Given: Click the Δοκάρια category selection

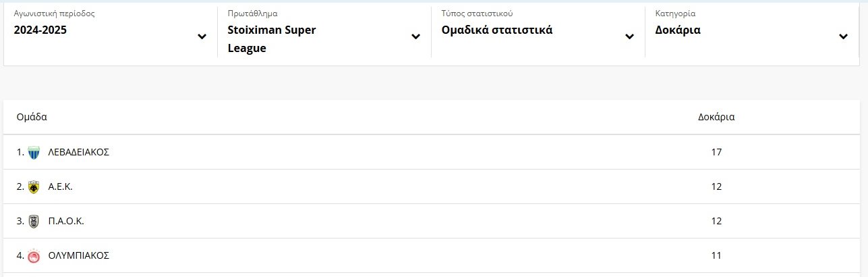Looking at the screenshot, I should (x=678, y=30).
